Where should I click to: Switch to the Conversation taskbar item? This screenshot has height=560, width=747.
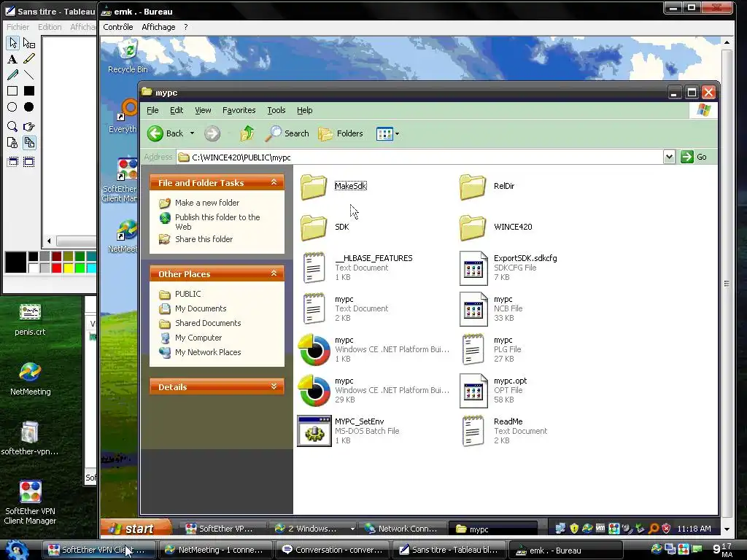(333, 550)
